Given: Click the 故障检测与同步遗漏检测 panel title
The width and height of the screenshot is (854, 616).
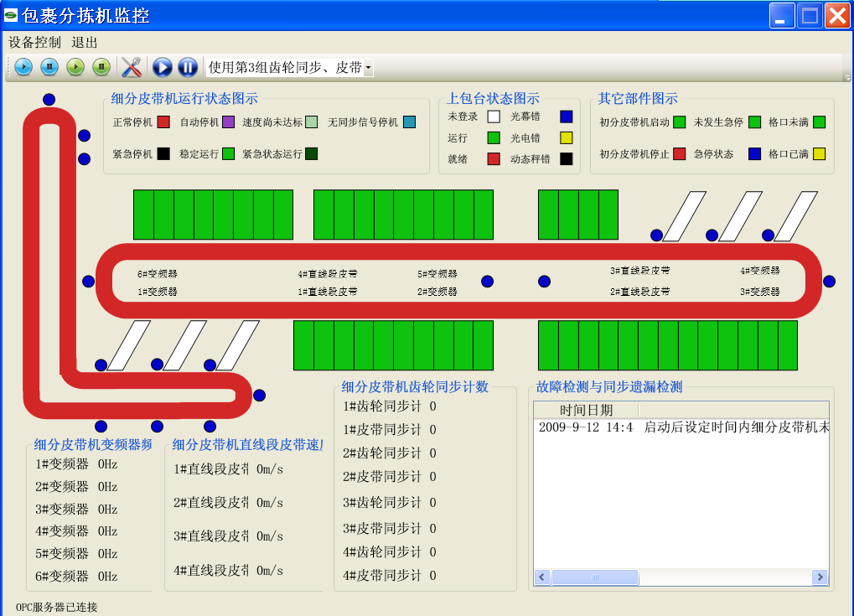Looking at the screenshot, I should click(x=609, y=386).
